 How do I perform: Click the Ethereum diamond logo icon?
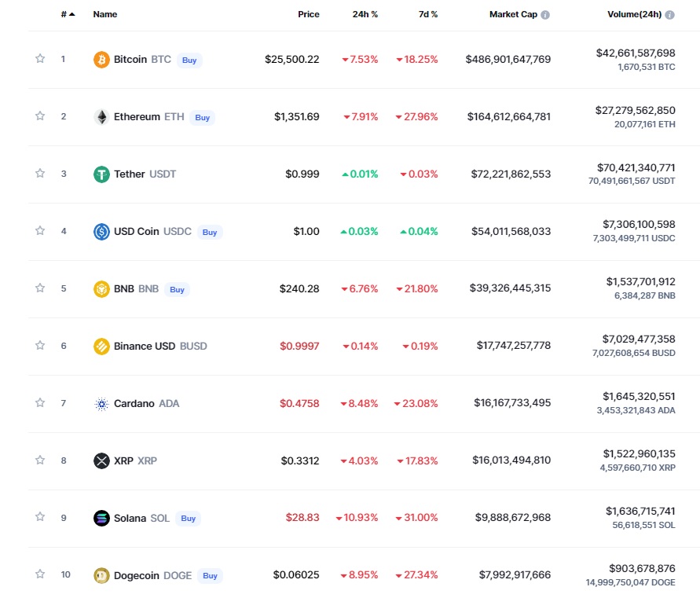coord(101,117)
